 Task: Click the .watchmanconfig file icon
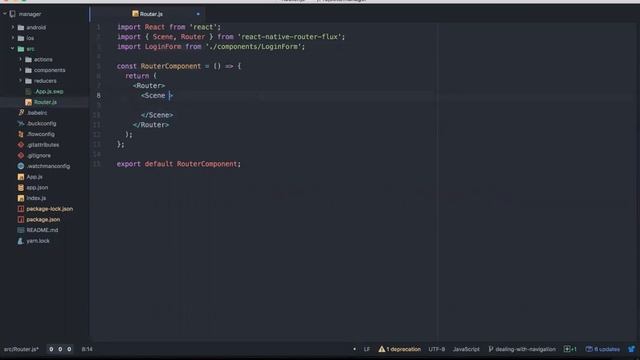click(x=21, y=166)
